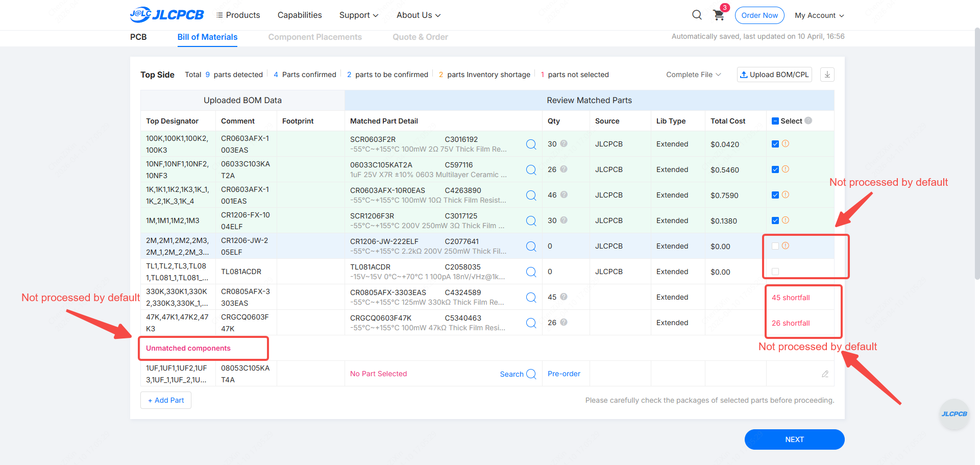This screenshot has height=465, width=980.
Task: Click the floating JLCPCB chat bubble
Action: click(954, 414)
